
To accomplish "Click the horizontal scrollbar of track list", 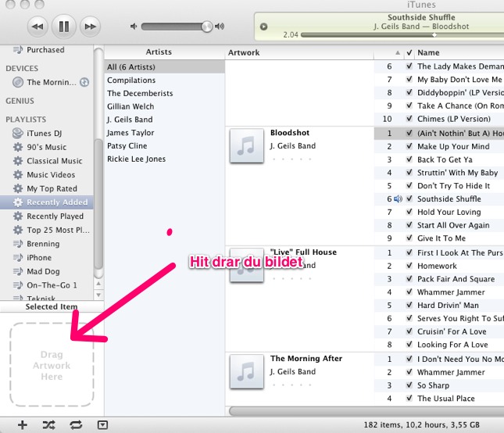I will (366, 411).
